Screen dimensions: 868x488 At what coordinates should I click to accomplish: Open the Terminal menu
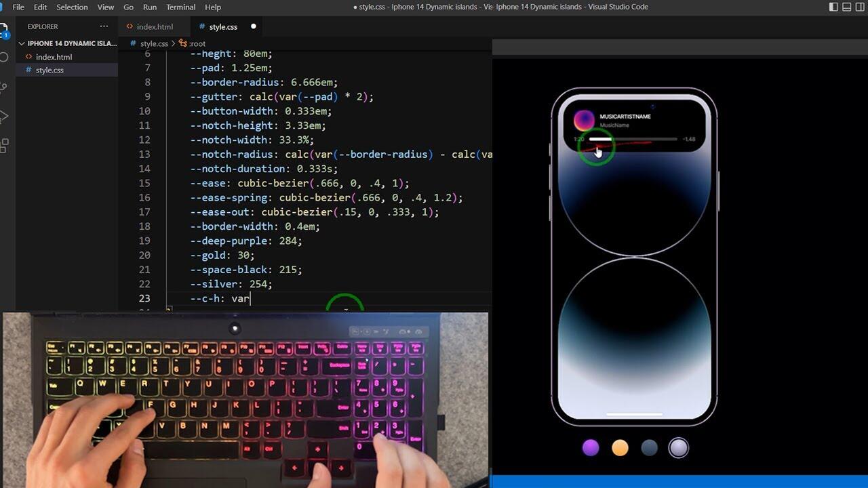tap(180, 7)
